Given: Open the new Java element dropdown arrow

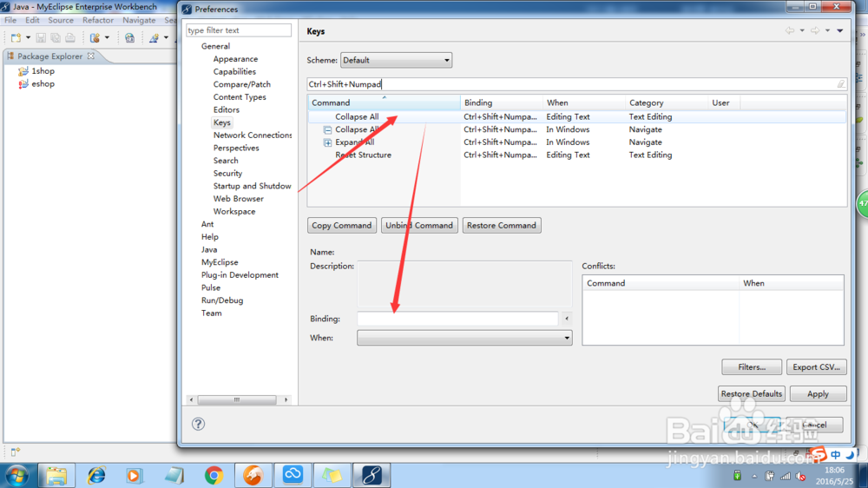Looking at the screenshot, I should click(x=166, y=37).
